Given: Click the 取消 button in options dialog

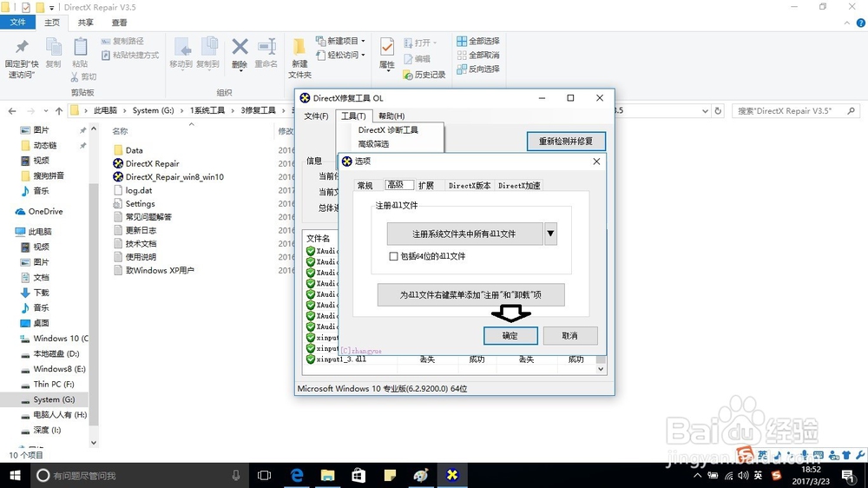Looking at the screenshot, I should pyautogui.click(x=569, y=336).
